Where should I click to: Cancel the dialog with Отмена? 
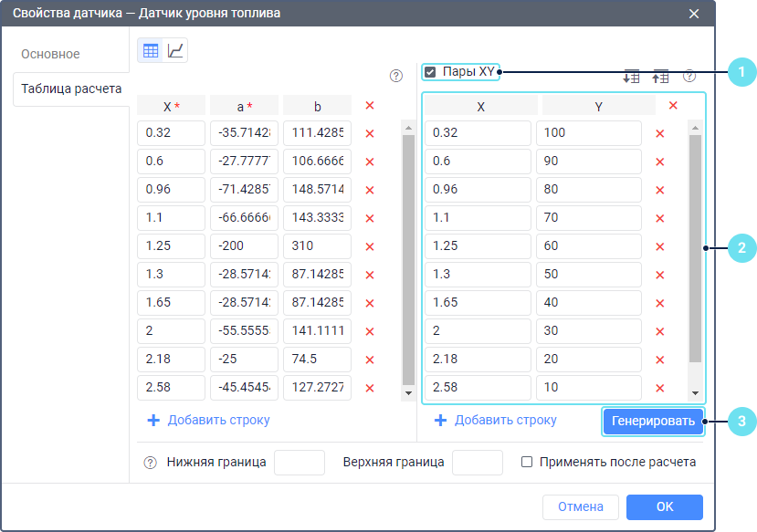[581, 506]
